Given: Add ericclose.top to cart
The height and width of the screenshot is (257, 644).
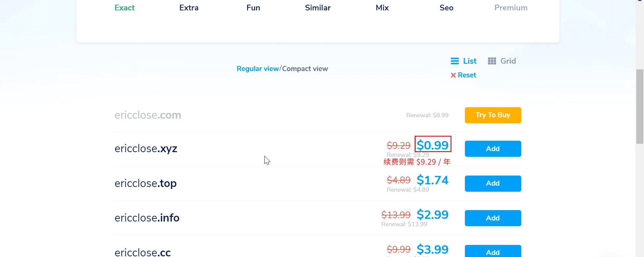Looking at the screenshot, I should (493, 184).
